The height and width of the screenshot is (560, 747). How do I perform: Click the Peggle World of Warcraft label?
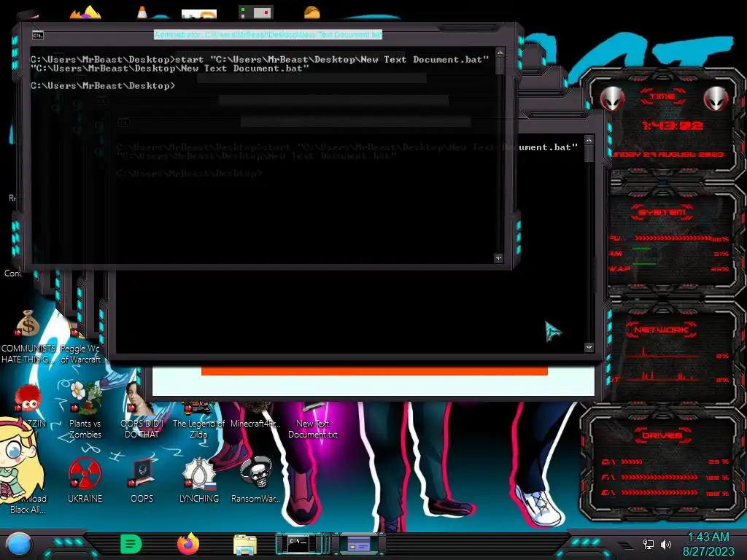80,354
